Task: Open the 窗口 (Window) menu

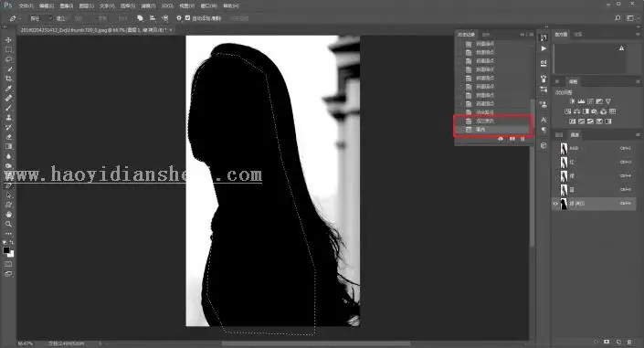Action: click(x=208, y=6)
